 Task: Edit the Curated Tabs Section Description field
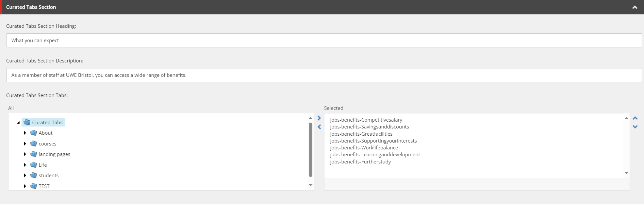[324, 75]
